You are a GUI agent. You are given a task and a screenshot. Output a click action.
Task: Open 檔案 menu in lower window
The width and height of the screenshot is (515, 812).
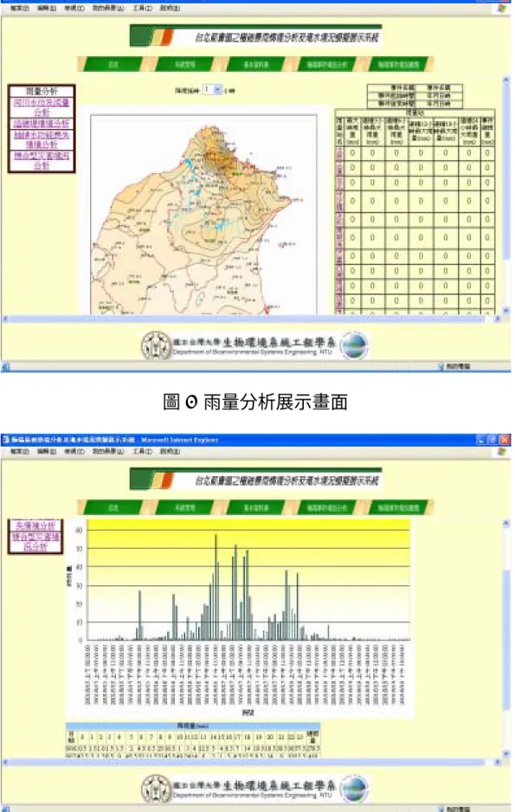(20, 452)
